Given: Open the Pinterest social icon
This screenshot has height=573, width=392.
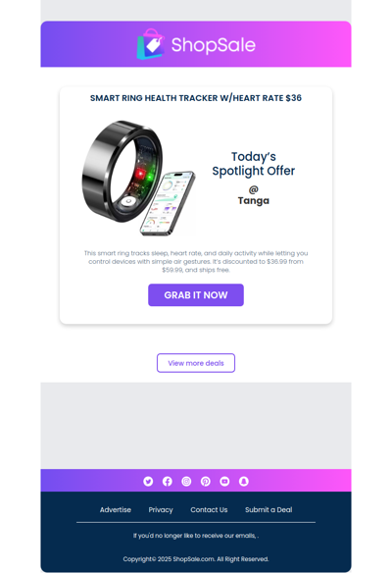Looking at the screenshot, I should [x=206, y=482].
